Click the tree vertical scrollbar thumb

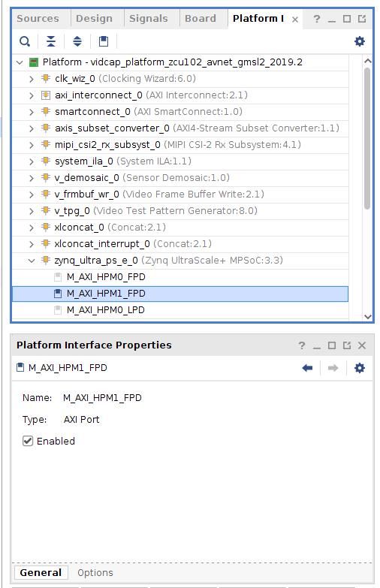coord(367,138)
